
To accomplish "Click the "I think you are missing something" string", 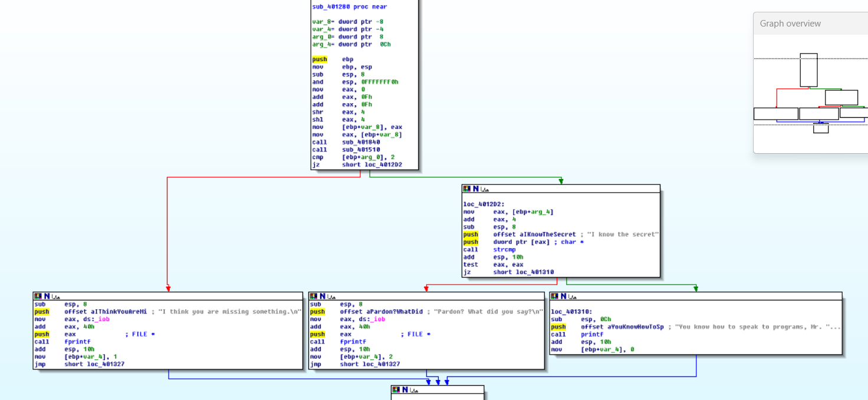I will pyautogui.click(x=230, y=312).
